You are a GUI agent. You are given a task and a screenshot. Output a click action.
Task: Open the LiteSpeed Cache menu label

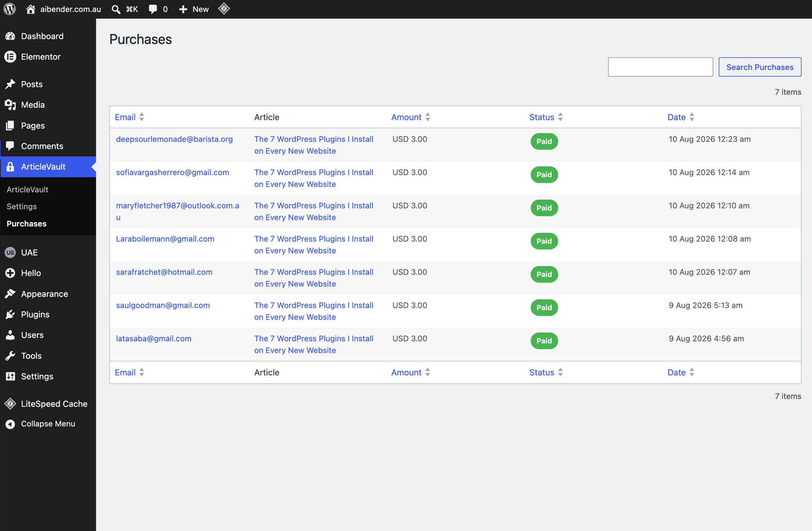(x=54, y=404)
